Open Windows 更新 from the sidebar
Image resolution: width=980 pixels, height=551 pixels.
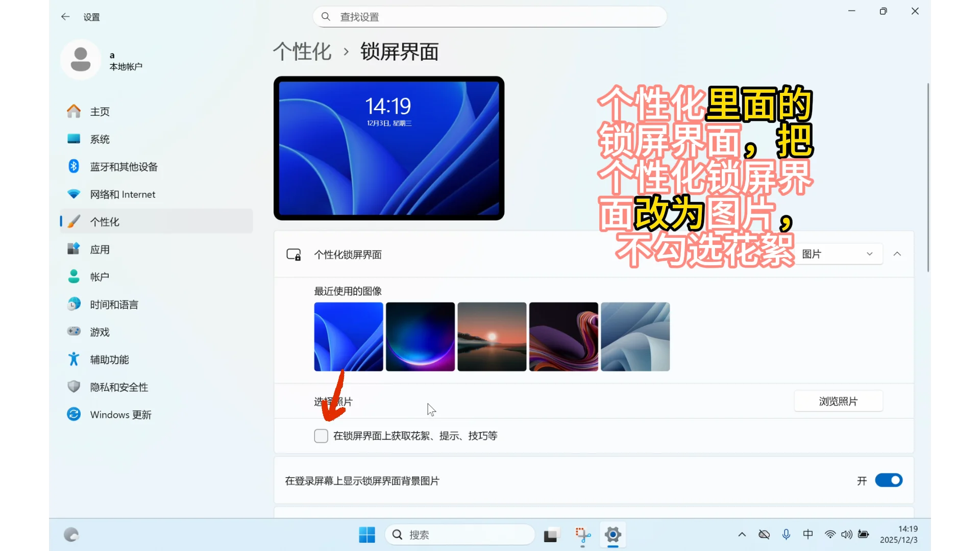coord(73,414)
